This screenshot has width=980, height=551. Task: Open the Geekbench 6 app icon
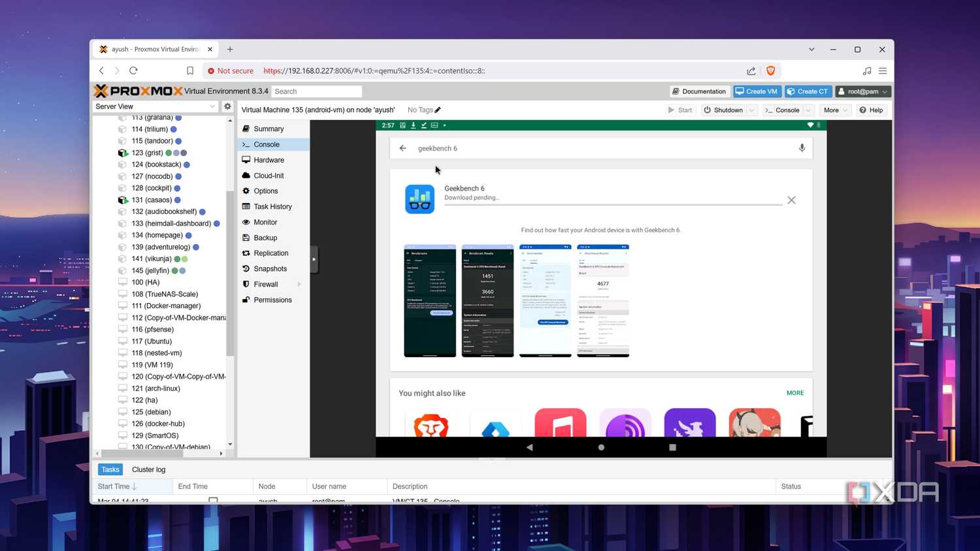[x=419, y=199]
